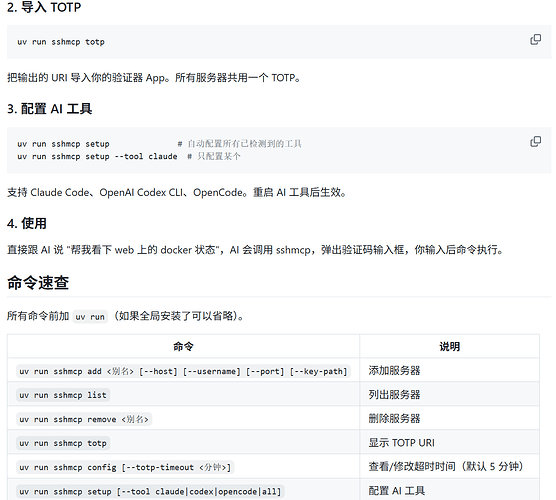The image size is (556, 500).
Task: Click the paragraph mentioning docker 状态
Action: point(255,250)
